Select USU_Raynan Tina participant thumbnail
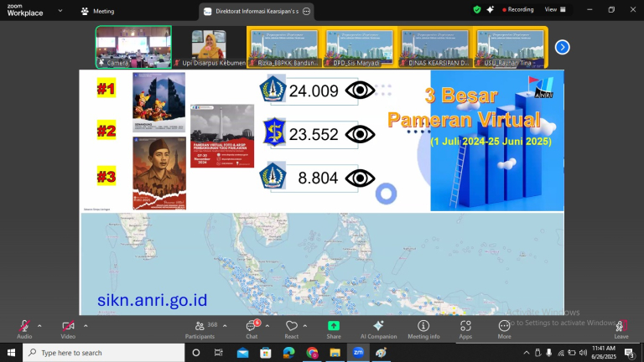 pyautogui.click(x=510, y=47)
